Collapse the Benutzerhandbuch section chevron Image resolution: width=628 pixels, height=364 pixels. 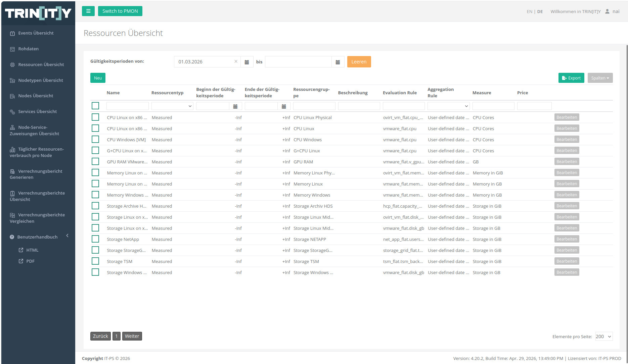tap(68, 236)
